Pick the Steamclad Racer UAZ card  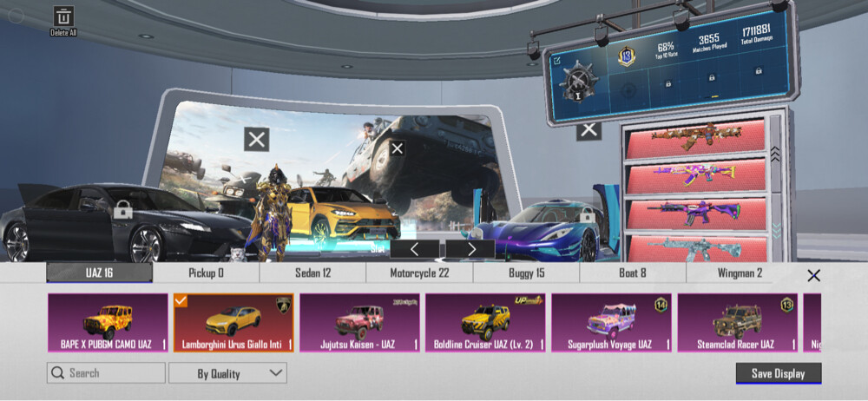737,322
